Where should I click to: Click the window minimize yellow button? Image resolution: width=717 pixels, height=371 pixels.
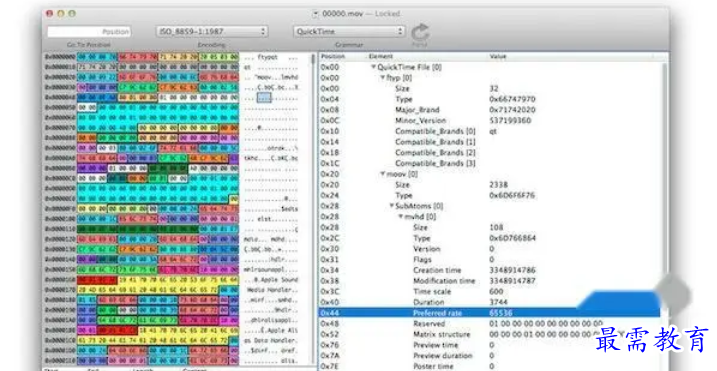(60, 14)
